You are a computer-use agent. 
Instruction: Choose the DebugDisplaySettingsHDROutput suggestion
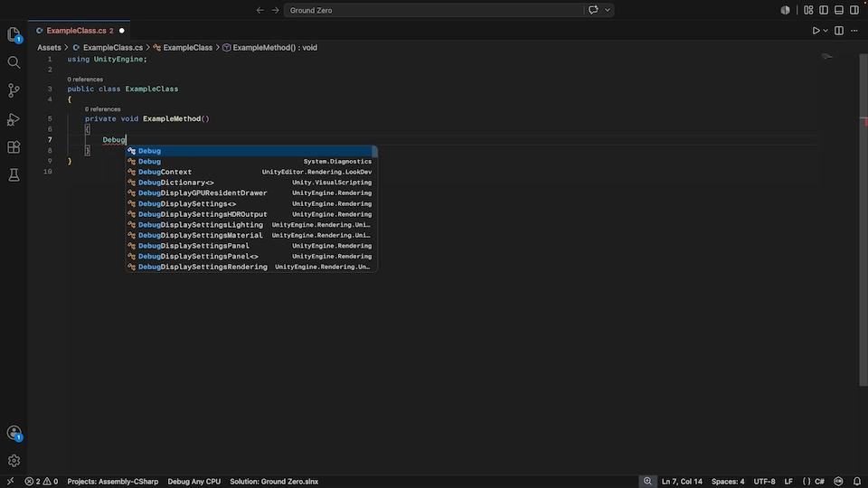click(x=251, y=214)
